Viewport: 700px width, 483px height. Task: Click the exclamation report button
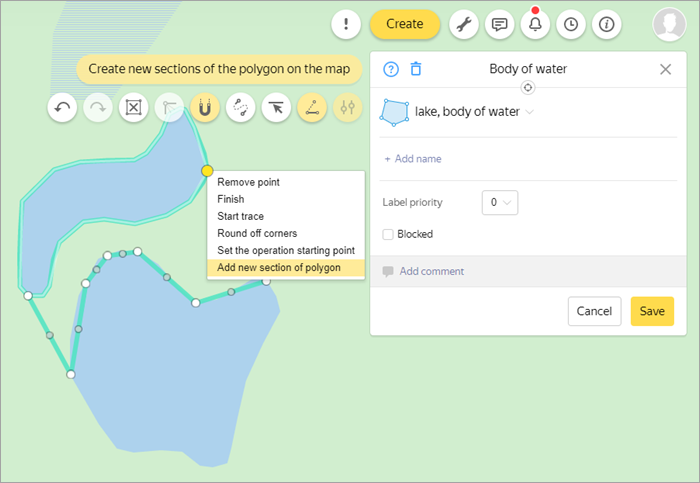(x=346, y=24)
